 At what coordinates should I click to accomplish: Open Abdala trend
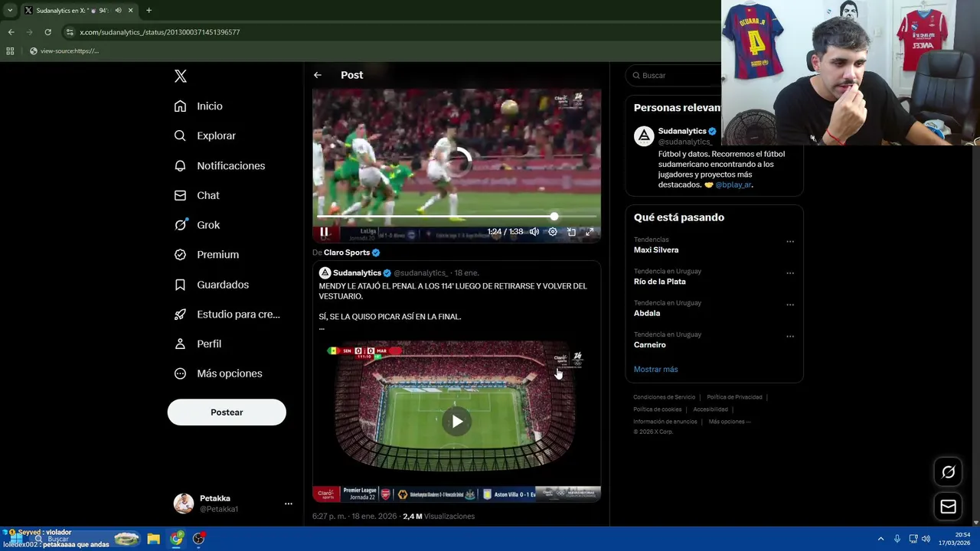647,313
